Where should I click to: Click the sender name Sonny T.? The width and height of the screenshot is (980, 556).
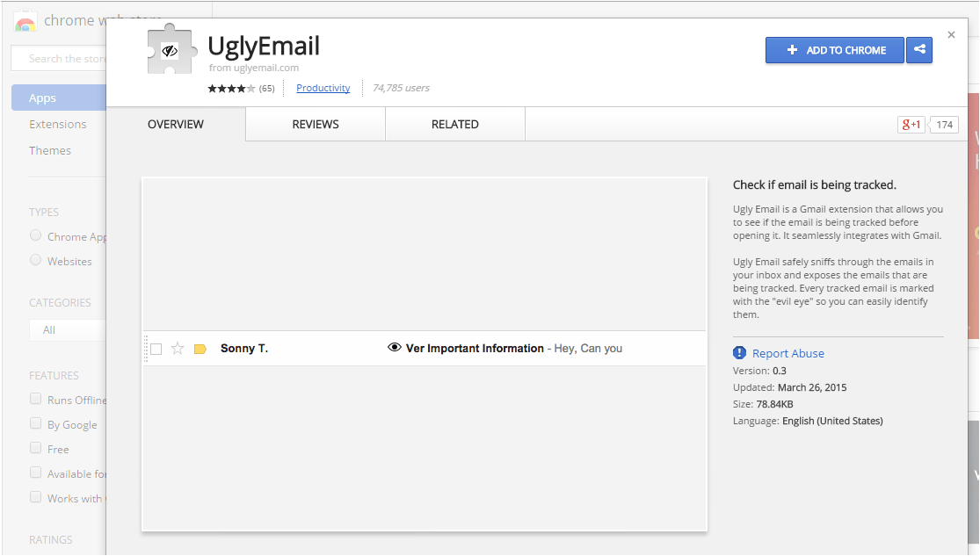pos(244,348)
